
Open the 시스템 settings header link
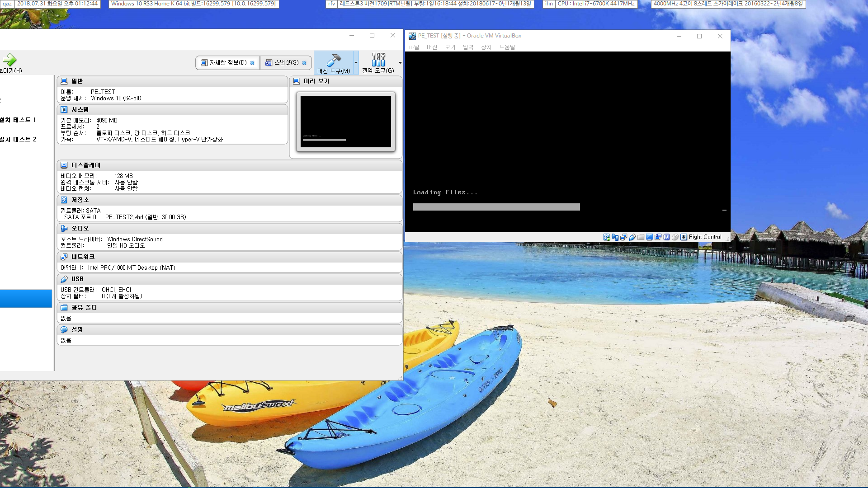(x=80, y=109)
